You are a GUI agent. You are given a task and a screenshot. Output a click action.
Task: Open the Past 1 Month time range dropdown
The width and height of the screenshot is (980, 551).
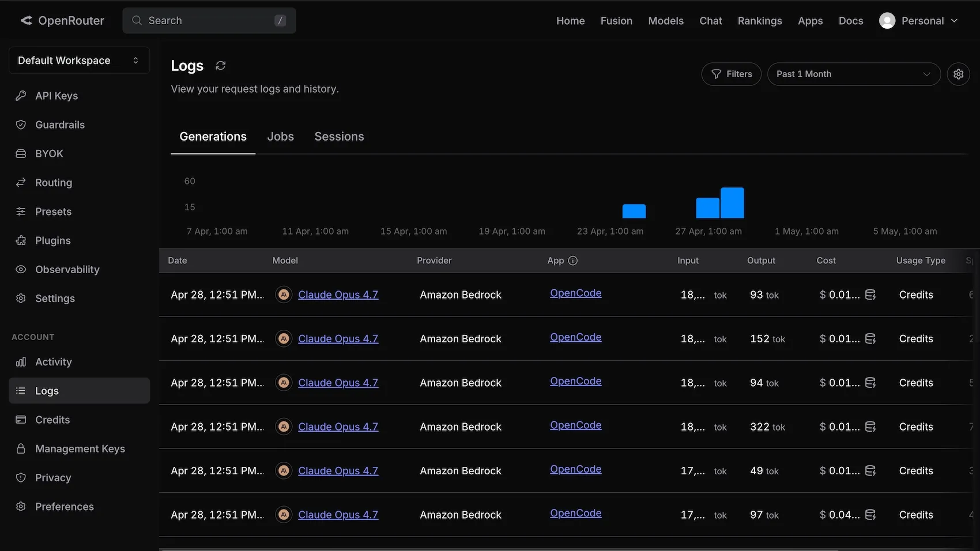coord(854,74)
